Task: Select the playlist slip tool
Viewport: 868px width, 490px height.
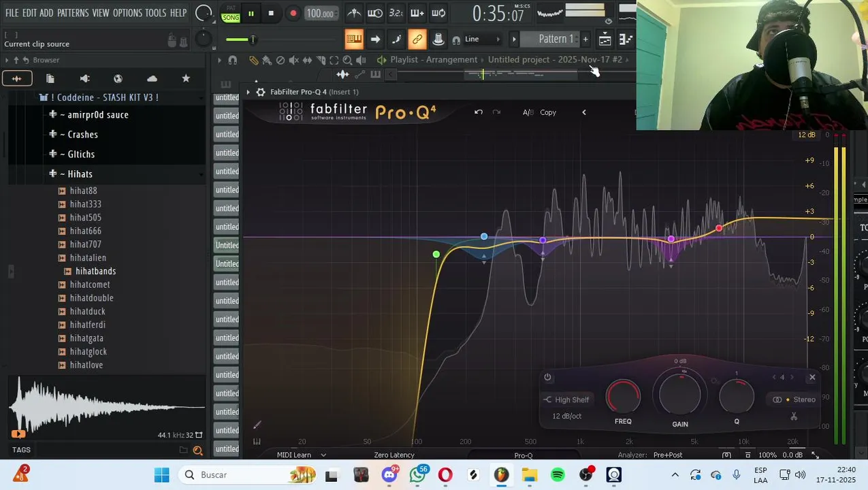Action: coord(307,60)
